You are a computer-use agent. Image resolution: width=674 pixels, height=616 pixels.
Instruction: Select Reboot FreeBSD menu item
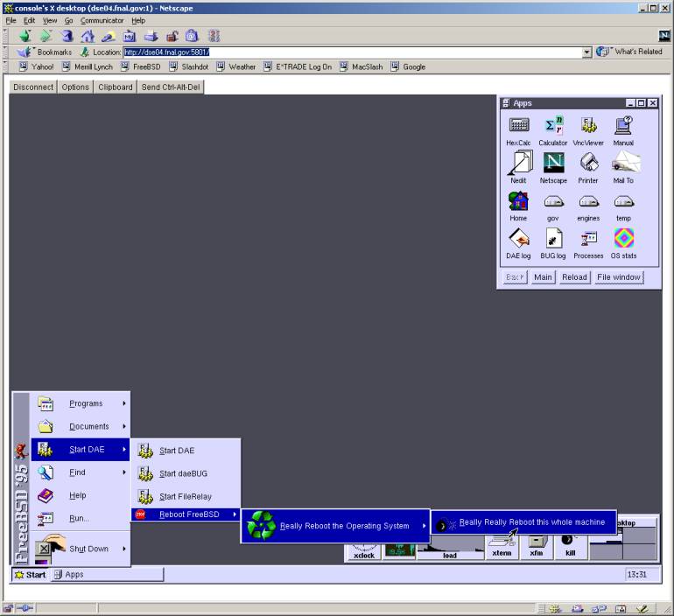(x=186, y=514)
